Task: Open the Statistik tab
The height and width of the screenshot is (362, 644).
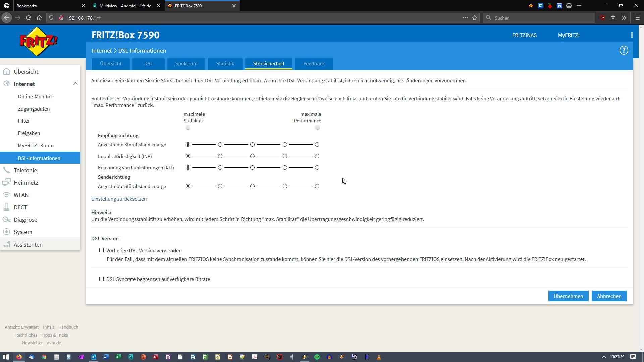Action: [225, 64]
